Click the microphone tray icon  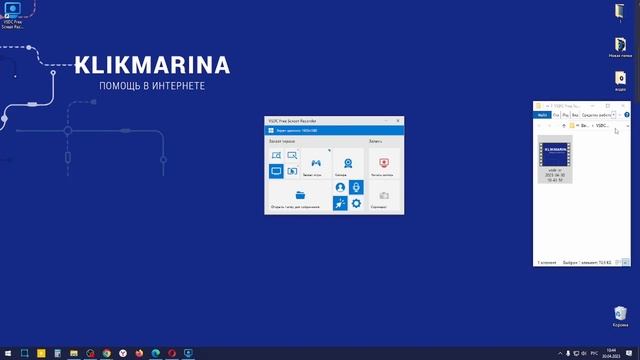point(568,353)
